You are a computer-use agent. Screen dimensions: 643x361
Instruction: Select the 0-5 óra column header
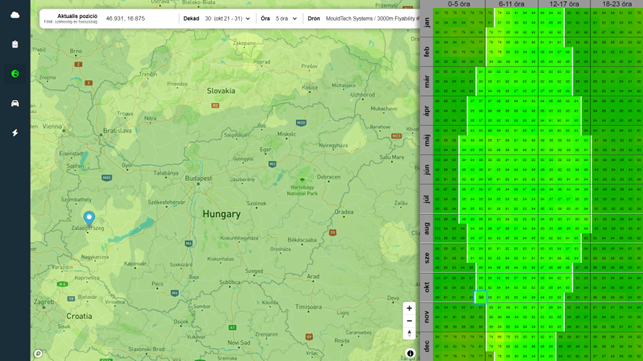[x=459, y=4]
